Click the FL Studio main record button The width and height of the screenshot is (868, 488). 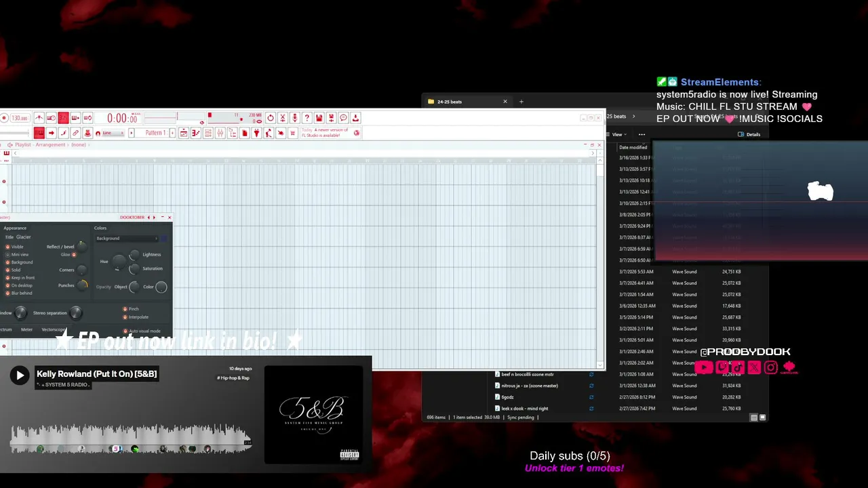point(4,118)
